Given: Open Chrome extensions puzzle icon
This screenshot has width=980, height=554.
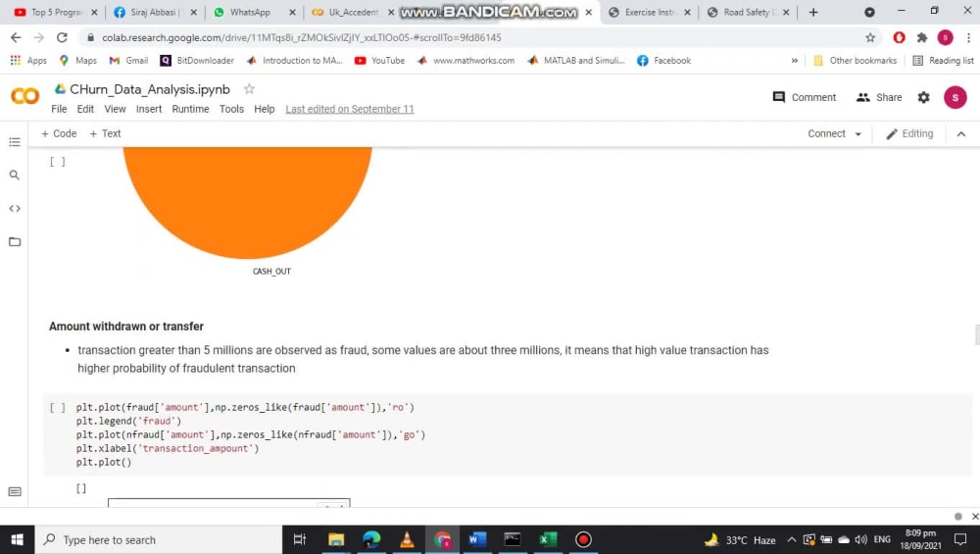Looking at the screenshot, I should coord(922,37).
